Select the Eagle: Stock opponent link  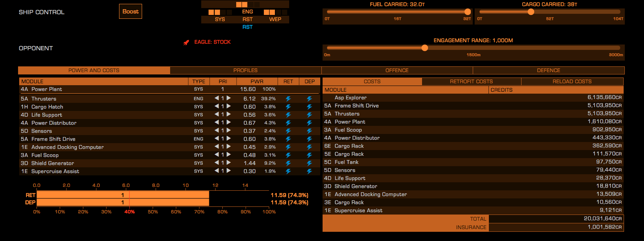tap(212, 42)
